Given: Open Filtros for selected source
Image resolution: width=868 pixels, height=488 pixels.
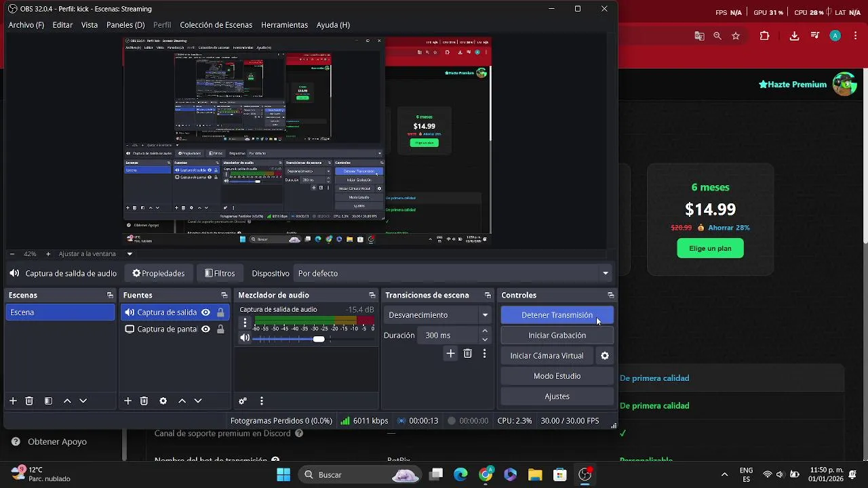Looking at the screenshot, I should click(x=220, y=274).
